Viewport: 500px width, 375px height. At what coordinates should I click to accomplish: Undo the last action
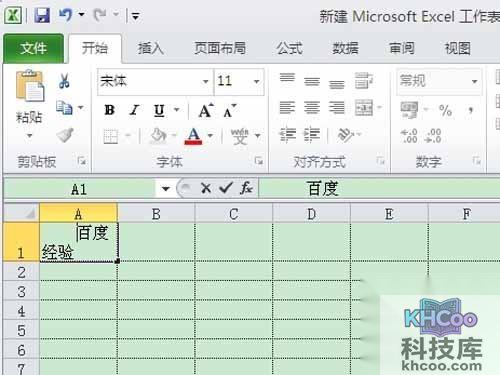(65, 15)
